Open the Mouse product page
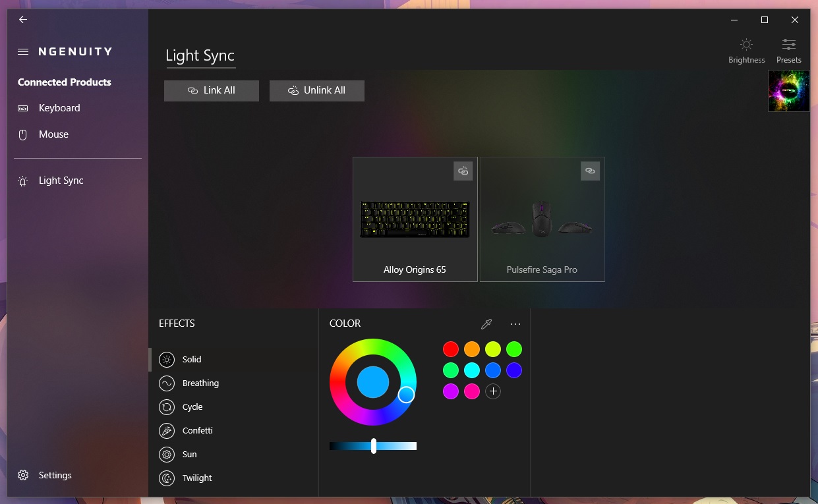The width and height of the screenshot is (818, 504). pos(53,134)
